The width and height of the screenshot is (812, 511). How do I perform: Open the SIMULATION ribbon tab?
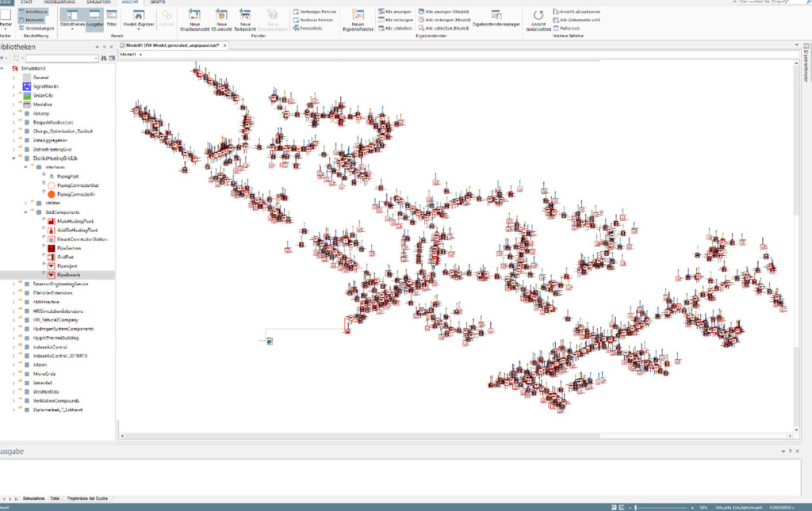click(x=98, y=2)
